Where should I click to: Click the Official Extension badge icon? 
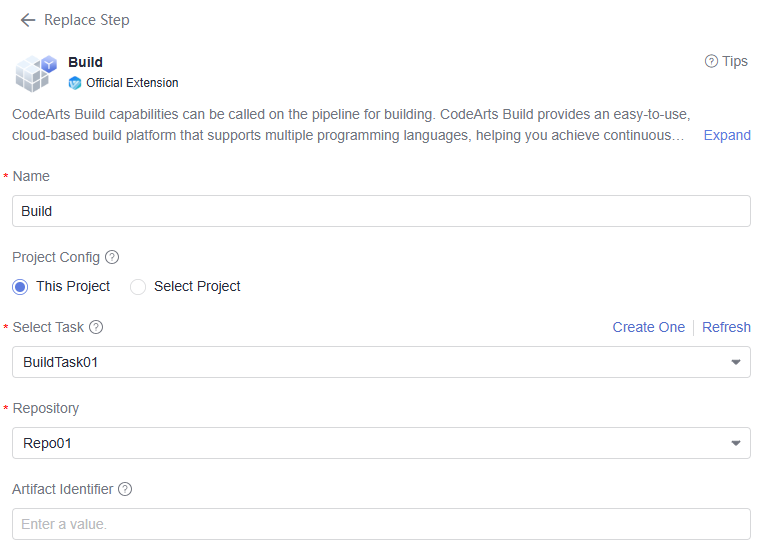pyautogui.click(x=75, y=83)
